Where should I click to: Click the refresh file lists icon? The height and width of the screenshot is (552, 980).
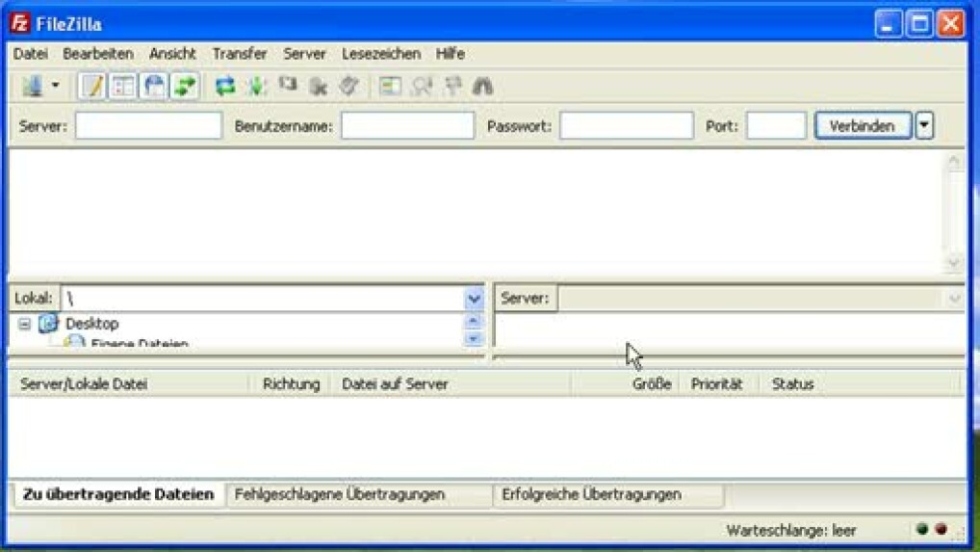(x=225, y=87)
